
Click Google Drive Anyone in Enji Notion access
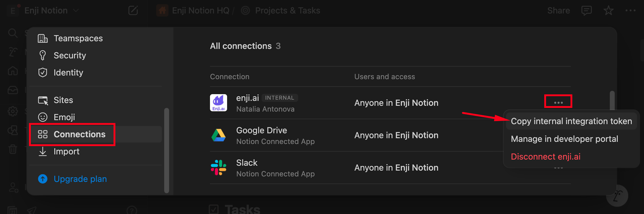(396, 135)
